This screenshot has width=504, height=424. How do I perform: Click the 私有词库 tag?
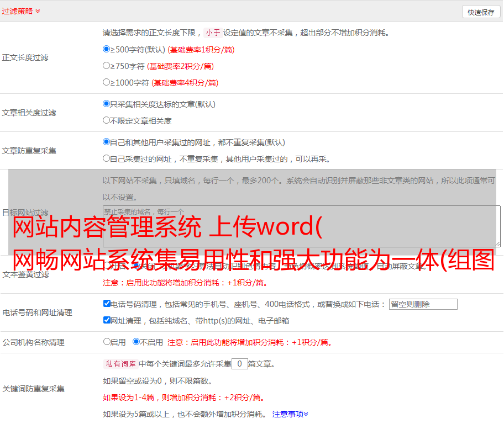tap(121, 364)
